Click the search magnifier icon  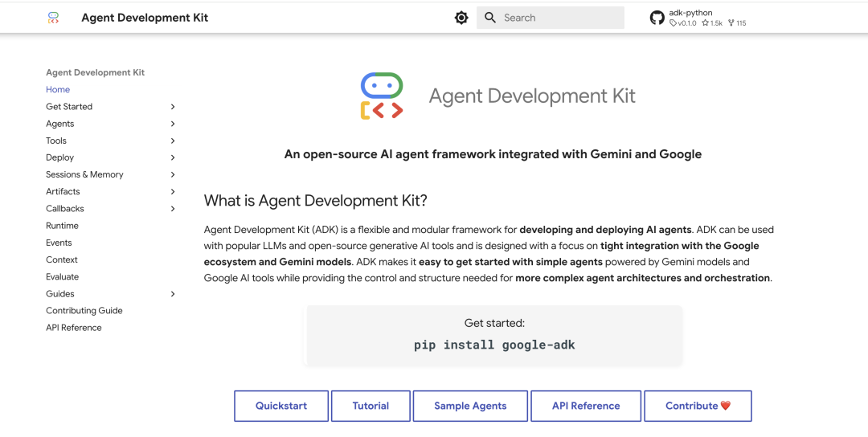click(x=490, y=18)
